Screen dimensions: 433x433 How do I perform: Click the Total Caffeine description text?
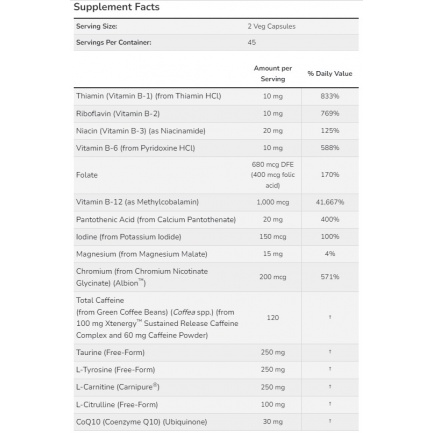[157, 318]
